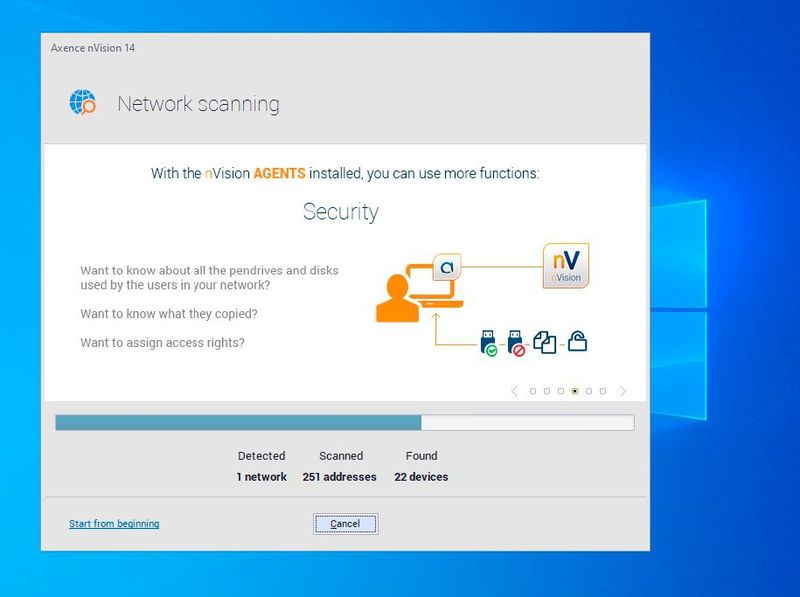The width and height of the screenshot is (800, 597).
Task: Advance slides with the right chevron arrow
Action: [623, 391]
